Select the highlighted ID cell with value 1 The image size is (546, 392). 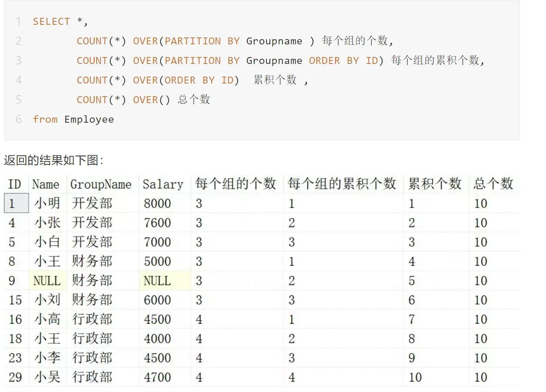click(x=17, y=203)
